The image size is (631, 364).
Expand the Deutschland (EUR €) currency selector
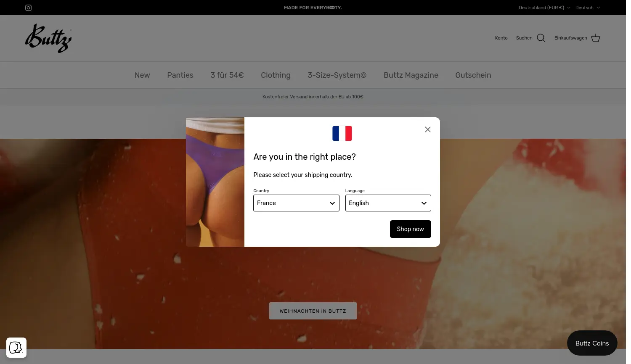pos(544,8)
